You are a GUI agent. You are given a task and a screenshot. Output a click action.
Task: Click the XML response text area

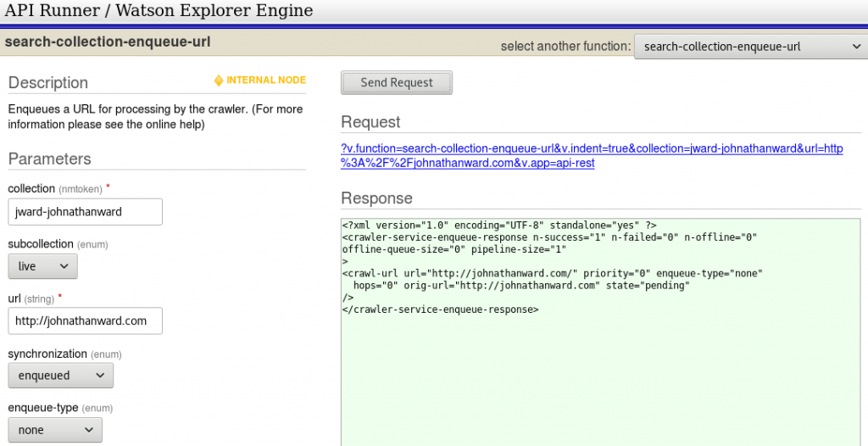[x=601, y=332]
